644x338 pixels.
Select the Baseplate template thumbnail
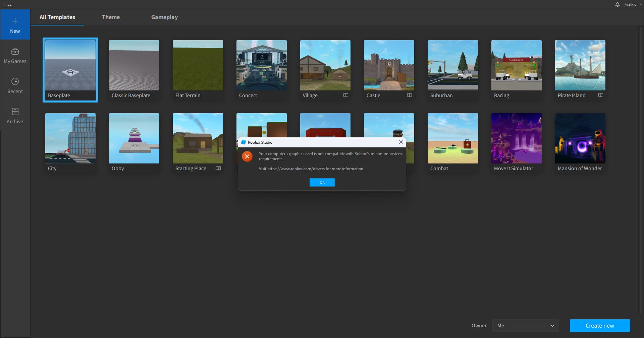(70, 66)
